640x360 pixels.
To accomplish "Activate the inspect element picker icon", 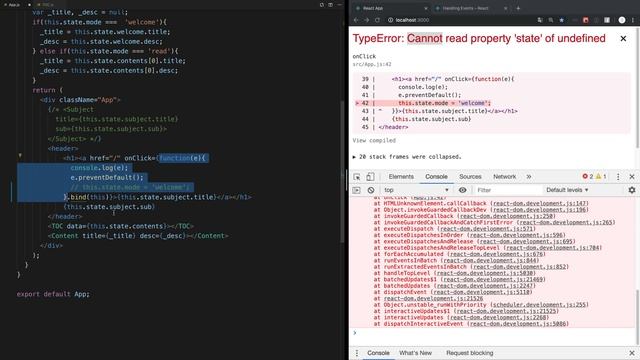I will (x=357, y=177).
